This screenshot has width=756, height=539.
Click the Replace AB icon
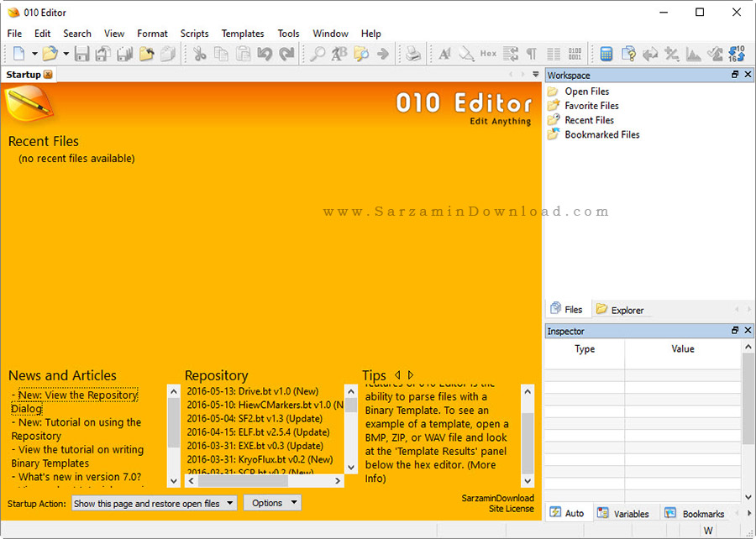click(339, 54)
